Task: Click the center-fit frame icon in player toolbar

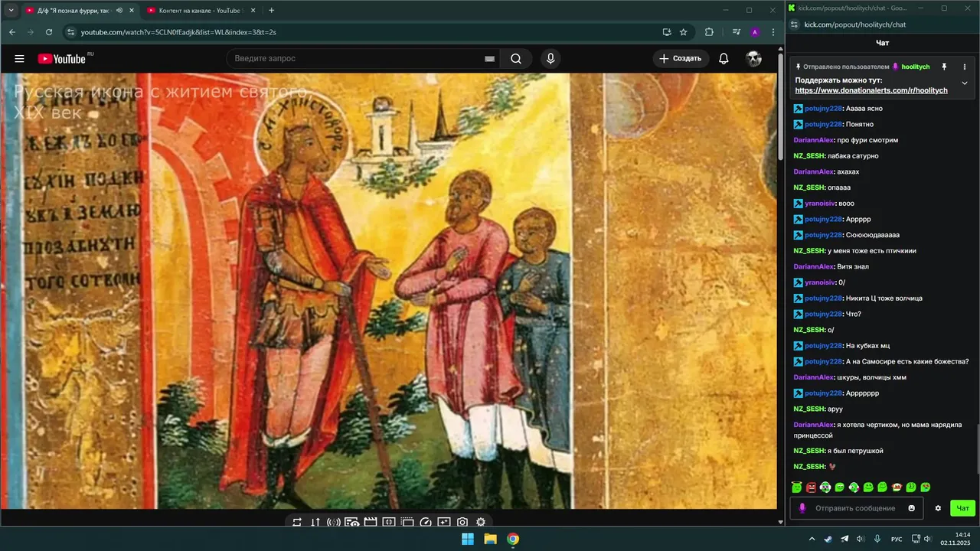Action: point(389,522)
